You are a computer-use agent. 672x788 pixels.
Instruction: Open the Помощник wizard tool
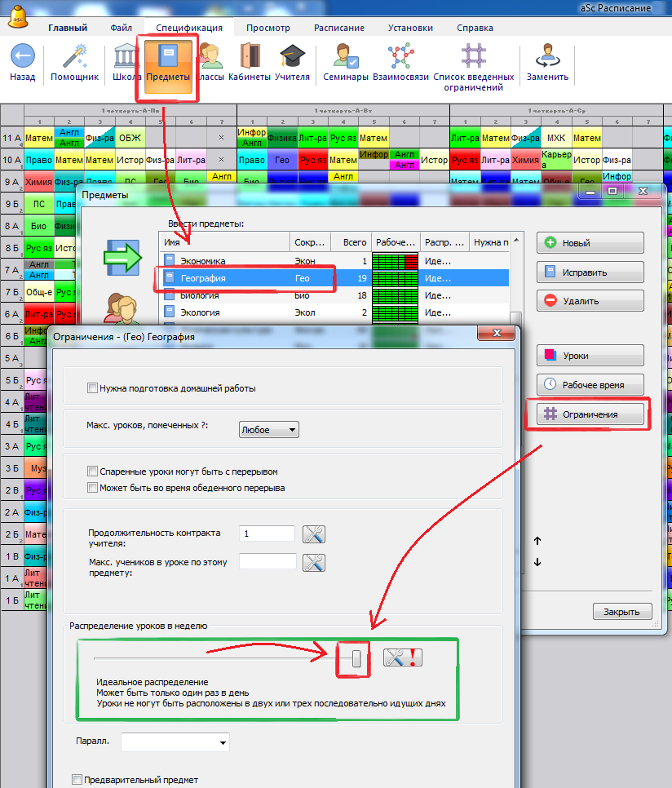click(74, 57)
